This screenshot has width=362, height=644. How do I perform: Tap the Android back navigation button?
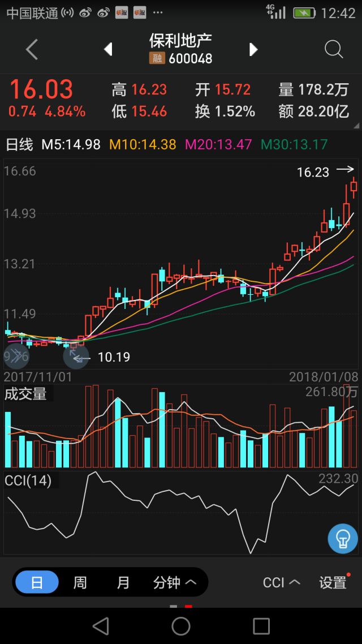click(101, 626)
